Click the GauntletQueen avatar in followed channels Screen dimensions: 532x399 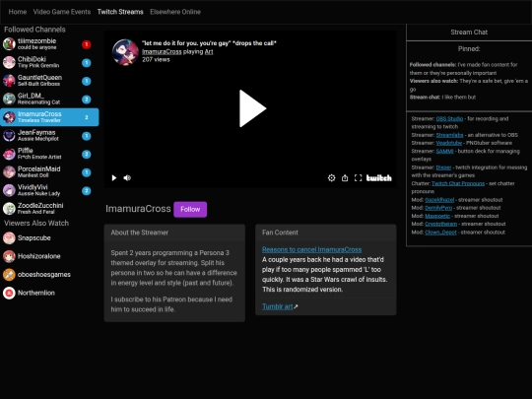(x=9, y=81)
